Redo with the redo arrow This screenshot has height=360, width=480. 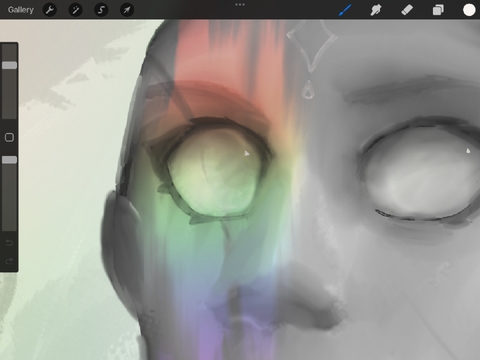(x=9, y=261)
